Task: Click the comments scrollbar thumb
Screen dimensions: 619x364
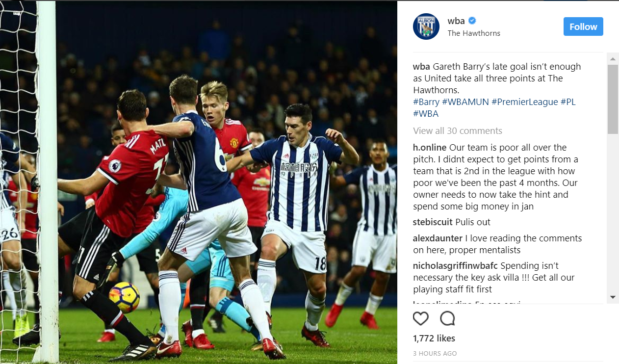Action: (613, 100)
